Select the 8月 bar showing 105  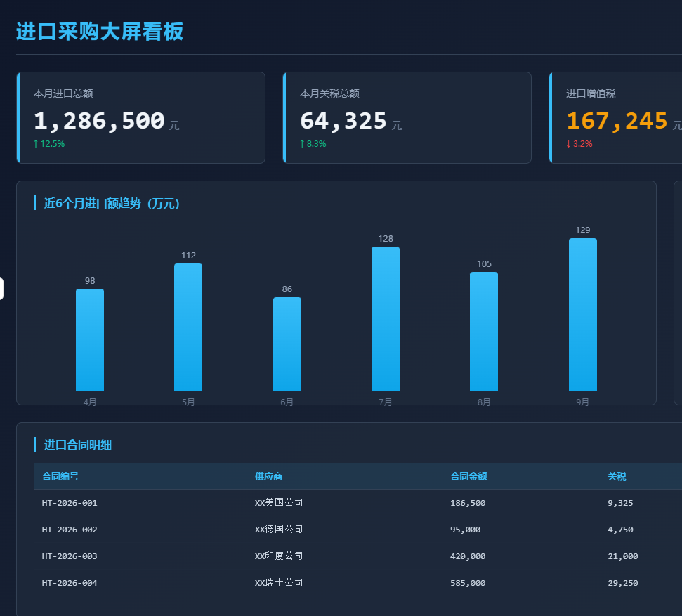click(484, 331)
